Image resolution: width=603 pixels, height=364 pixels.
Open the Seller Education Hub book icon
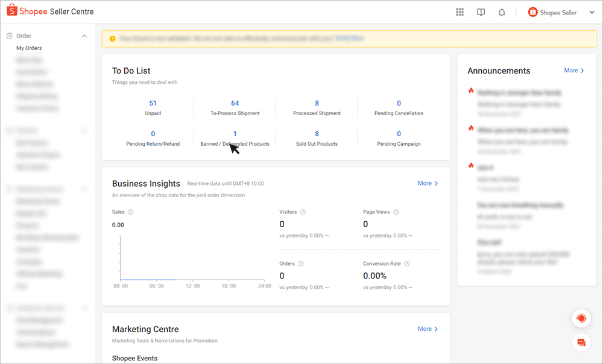pyautogui.click(x=481, y=11)
